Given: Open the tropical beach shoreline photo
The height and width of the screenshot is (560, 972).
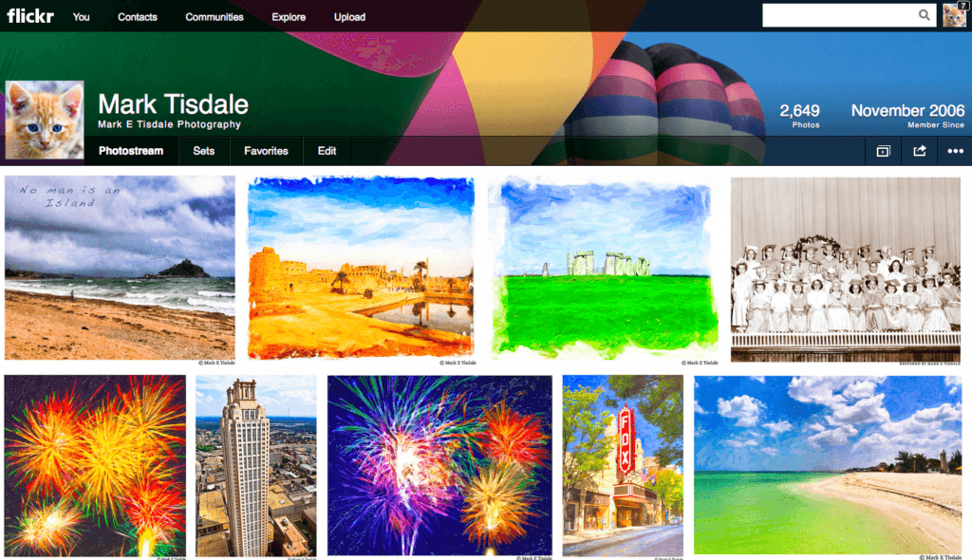Looking at the screenshot, I should coord(828,465).
